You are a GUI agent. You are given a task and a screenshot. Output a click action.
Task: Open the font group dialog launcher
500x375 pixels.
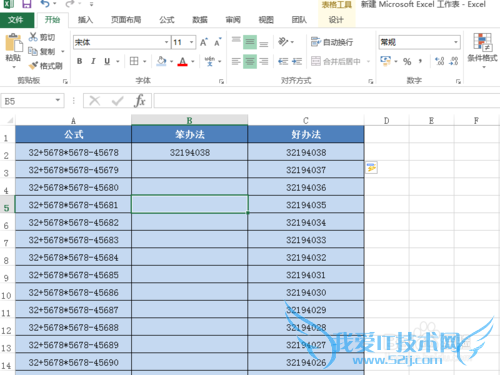click(x=221, y=81)
